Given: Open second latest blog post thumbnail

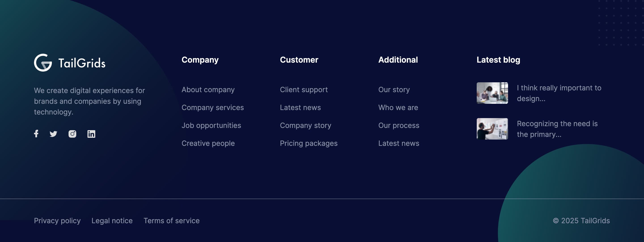Looking at the screenshot, I should (492, 129).
